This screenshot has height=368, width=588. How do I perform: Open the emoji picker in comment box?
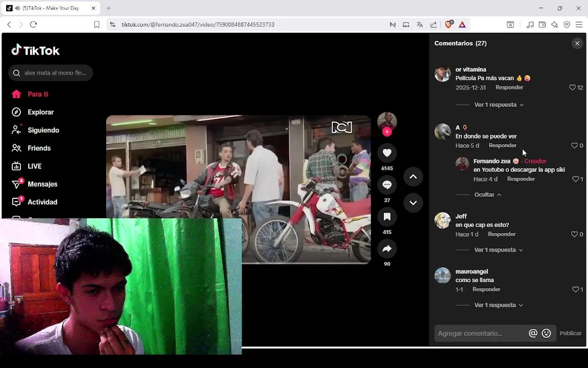(546, 333)
